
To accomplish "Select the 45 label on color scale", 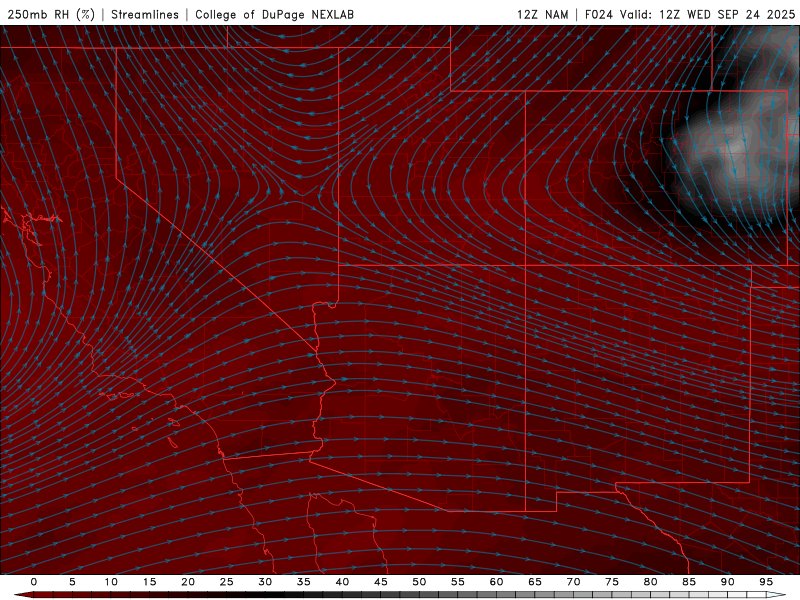I will tap(381, 582).
